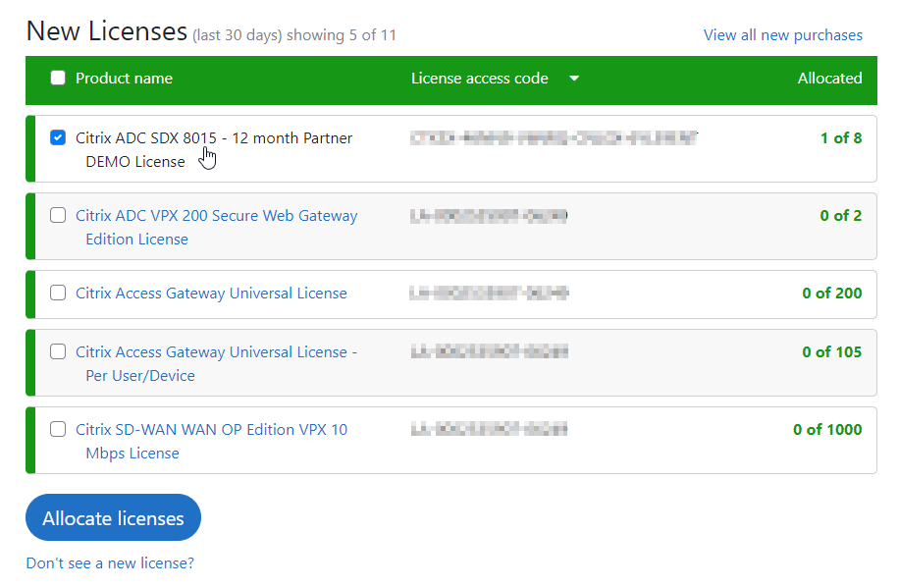Click the blurred access code for SD-WAN WAN OP

point(489,429)
